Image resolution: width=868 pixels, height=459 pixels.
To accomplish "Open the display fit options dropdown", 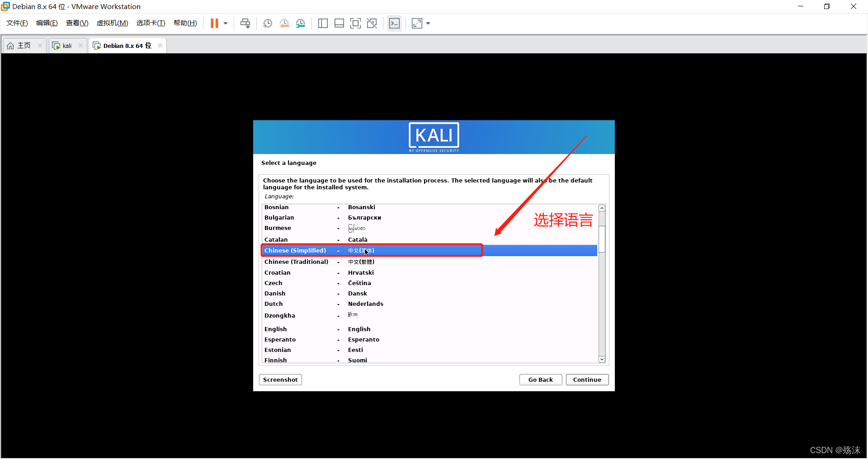I will coord(428,23).
